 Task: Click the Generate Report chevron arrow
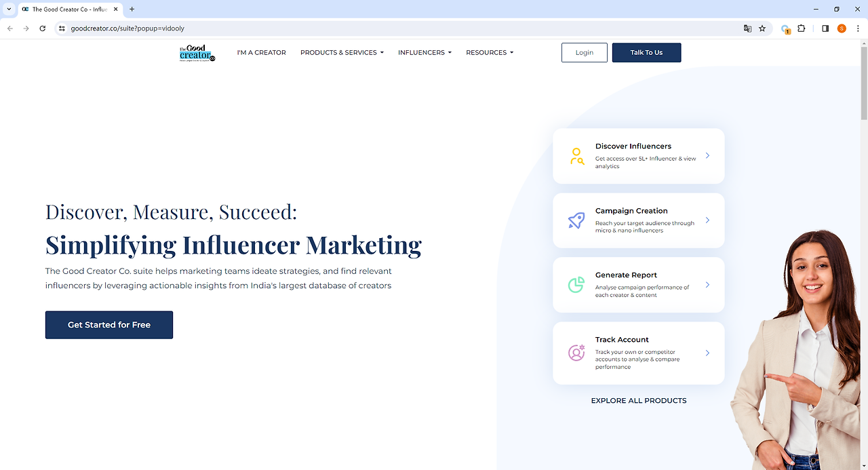(707, 285)
